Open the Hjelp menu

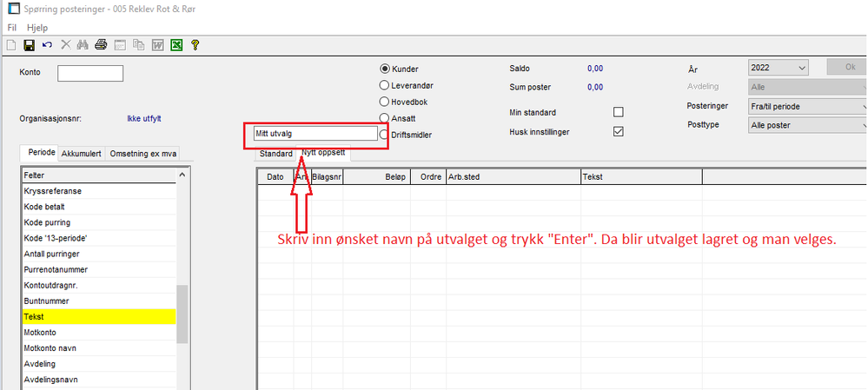point(37,27)
